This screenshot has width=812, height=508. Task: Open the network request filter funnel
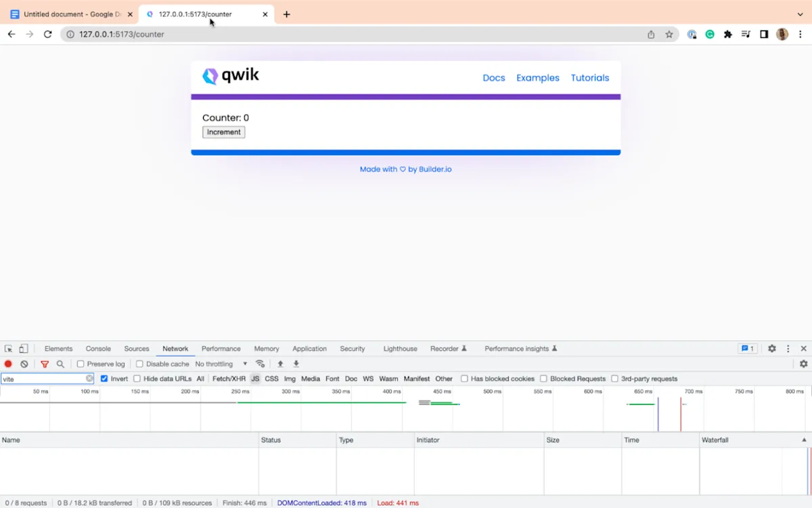click(45, 364)
